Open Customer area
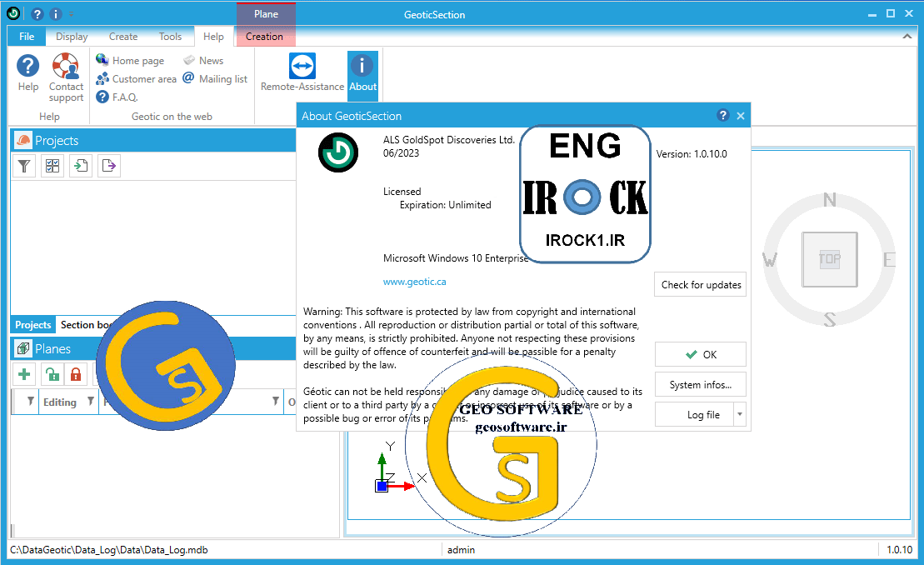The image size is (924, 565). 136,78
